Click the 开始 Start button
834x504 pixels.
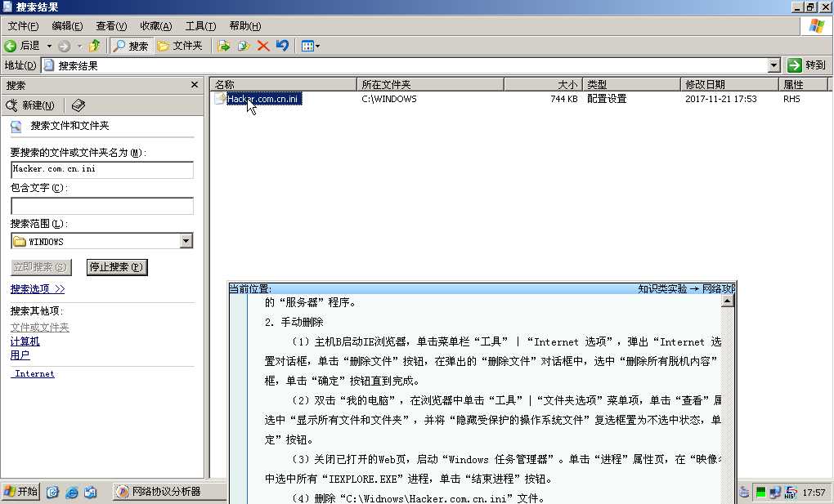pos(20,491)
